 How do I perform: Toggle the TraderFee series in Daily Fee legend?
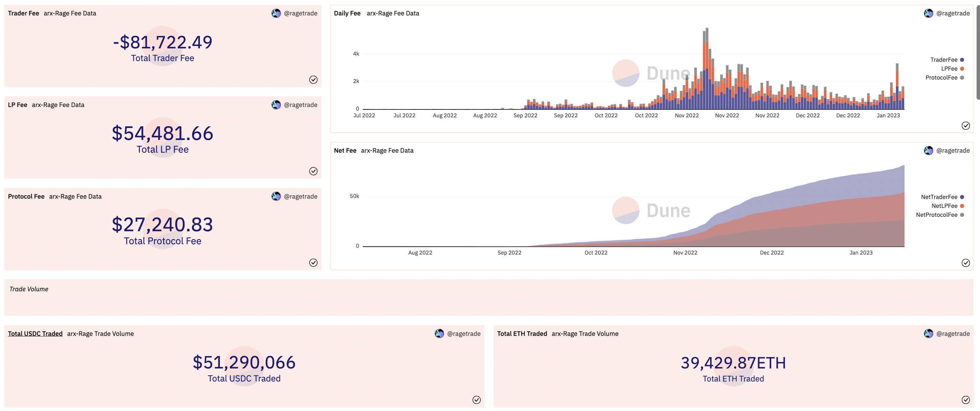click(x=947, y=60)
